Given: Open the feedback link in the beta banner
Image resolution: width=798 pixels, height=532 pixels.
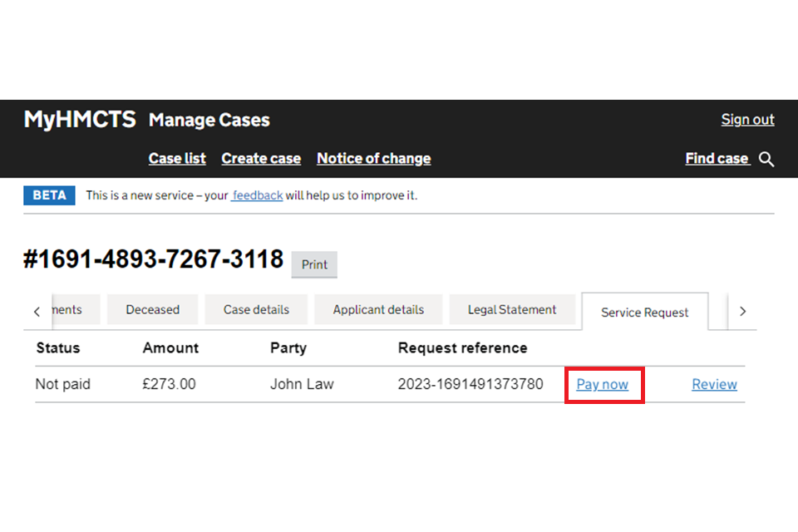Looking at the screenshot, I should coord(257,196).
